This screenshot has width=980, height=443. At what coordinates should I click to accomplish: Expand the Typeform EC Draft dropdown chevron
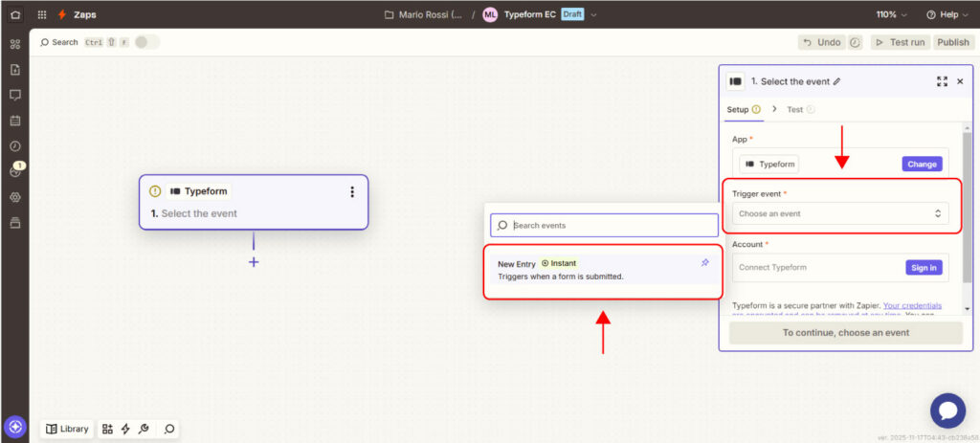[593, 14]
